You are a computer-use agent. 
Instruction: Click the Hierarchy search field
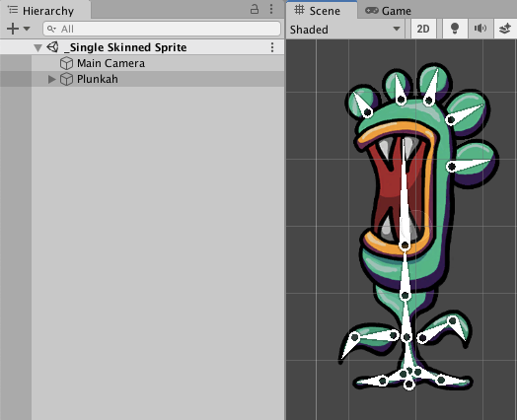[162, 29]
